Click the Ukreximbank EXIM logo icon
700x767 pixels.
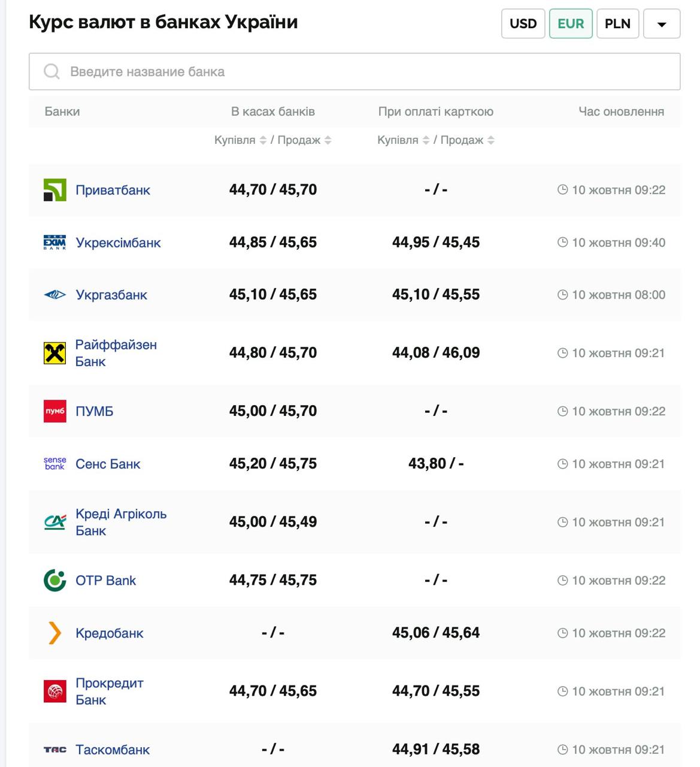pos(54,243)
